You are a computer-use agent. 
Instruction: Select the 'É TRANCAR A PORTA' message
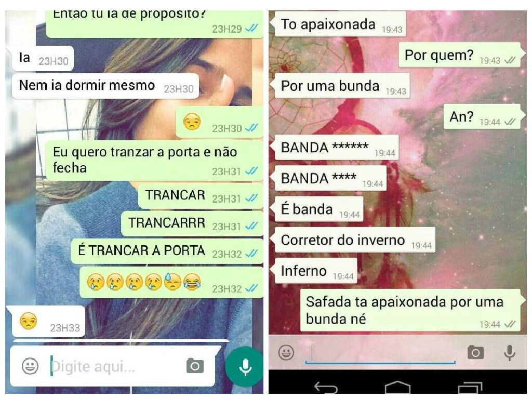point(167,251)
